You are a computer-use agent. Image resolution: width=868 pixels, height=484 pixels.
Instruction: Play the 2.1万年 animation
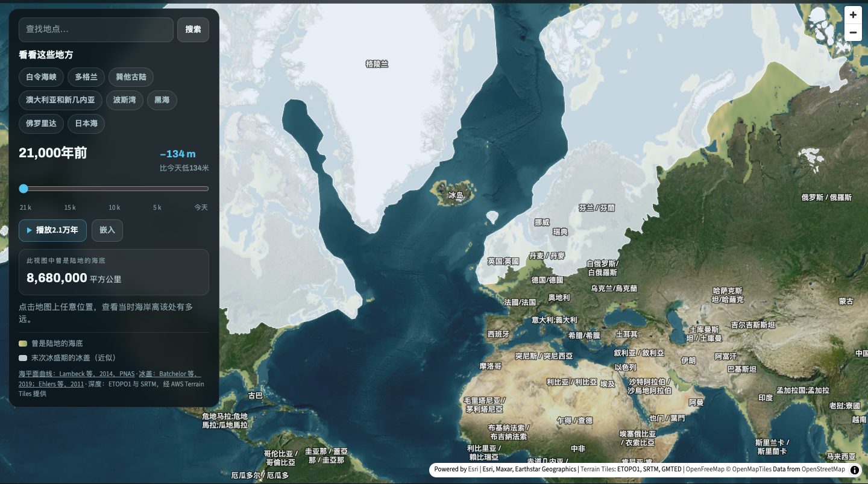(x=52, y=230)
